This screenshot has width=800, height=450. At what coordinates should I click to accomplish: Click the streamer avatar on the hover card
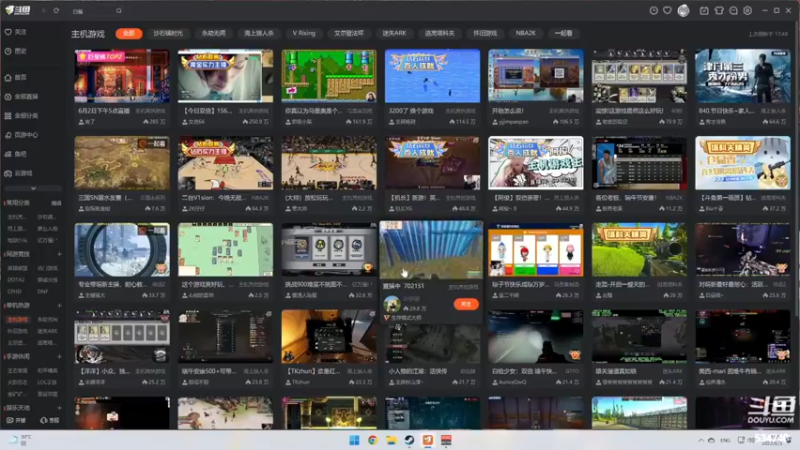(392, 304)
